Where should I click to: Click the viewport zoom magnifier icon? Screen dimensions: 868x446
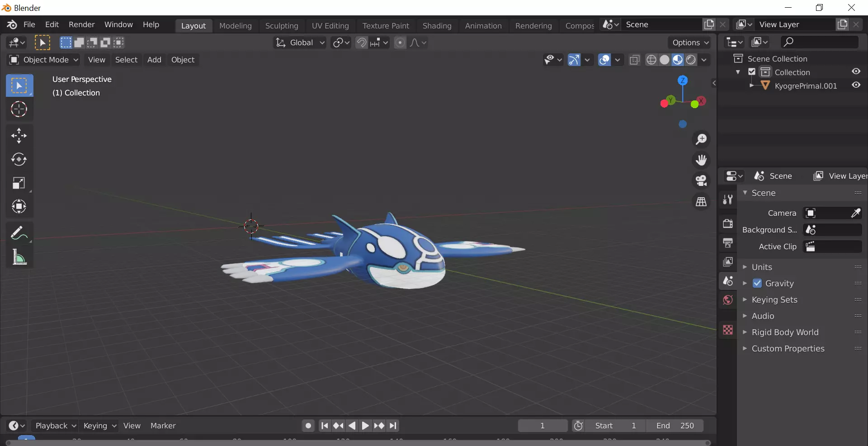tap(701, 139)
